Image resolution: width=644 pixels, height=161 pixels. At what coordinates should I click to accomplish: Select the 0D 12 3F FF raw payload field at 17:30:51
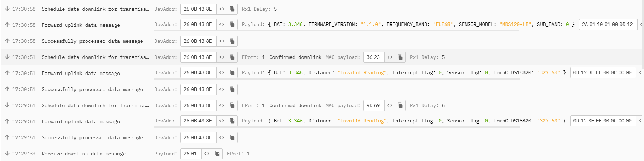602,72
